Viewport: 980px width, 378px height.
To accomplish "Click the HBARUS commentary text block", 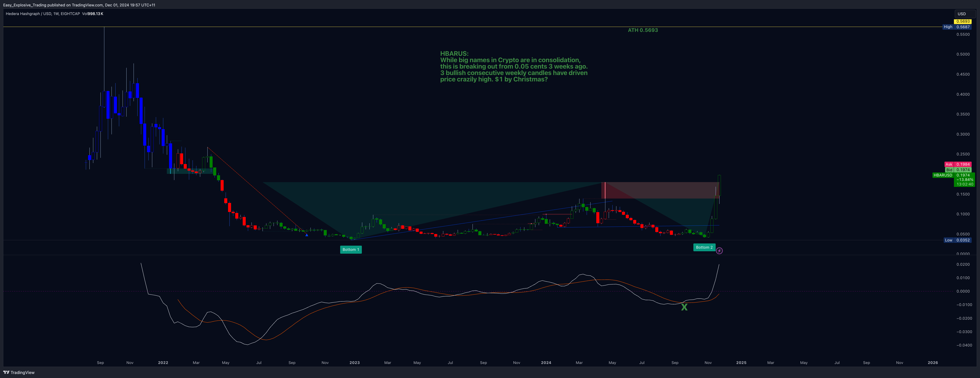I will (514, 67).
